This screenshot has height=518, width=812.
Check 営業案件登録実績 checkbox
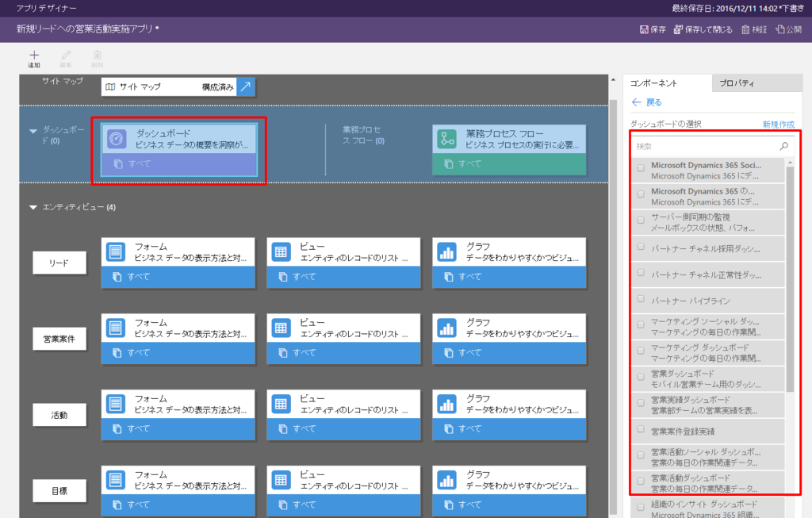(x=641, y=429)
